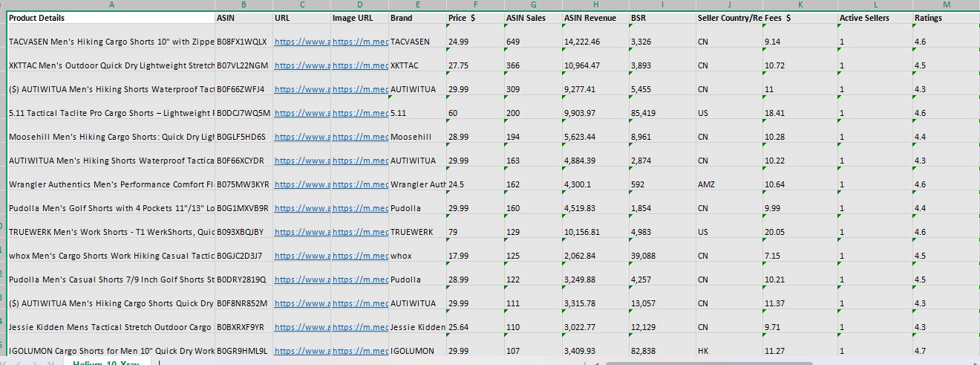This screenshot has height=365, width=980.
Task: Select the TRUEWERK brand cell
Action: tap(417, 226)
